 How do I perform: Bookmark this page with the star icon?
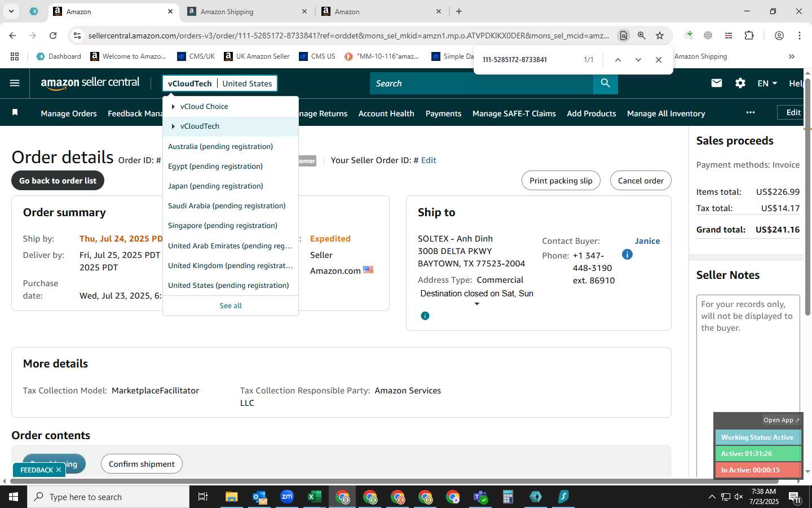(x=660, y=36)
